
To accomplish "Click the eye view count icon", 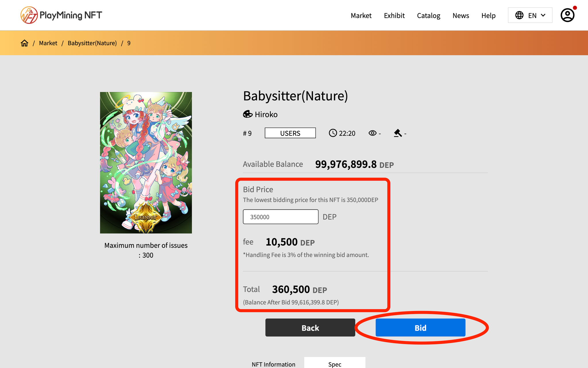I will [372, 133].
